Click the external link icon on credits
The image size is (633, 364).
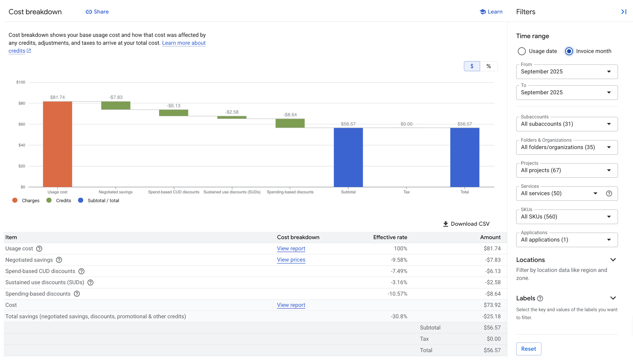(x=29, y=51)
